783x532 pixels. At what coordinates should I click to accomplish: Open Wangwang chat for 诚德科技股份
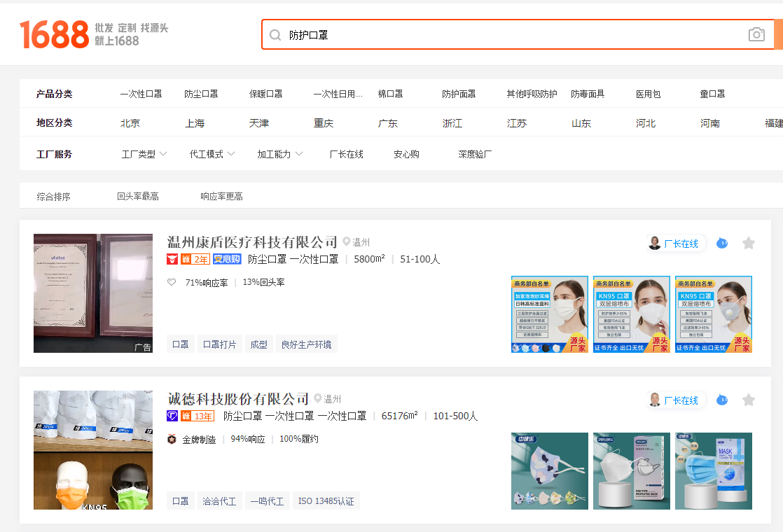(722, 400)
